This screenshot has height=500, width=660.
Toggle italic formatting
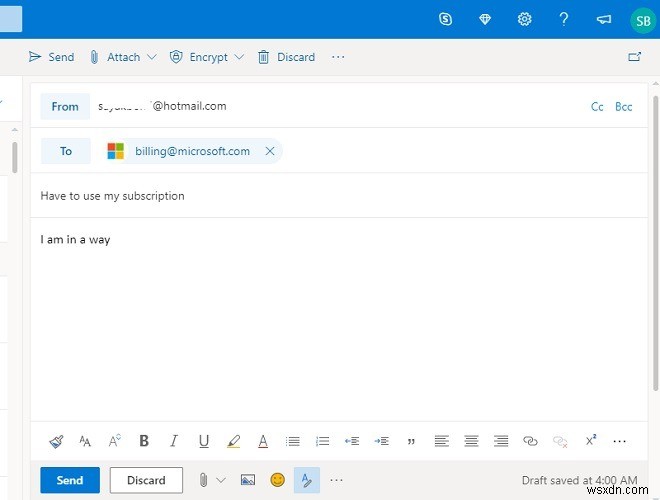(173, 441)
